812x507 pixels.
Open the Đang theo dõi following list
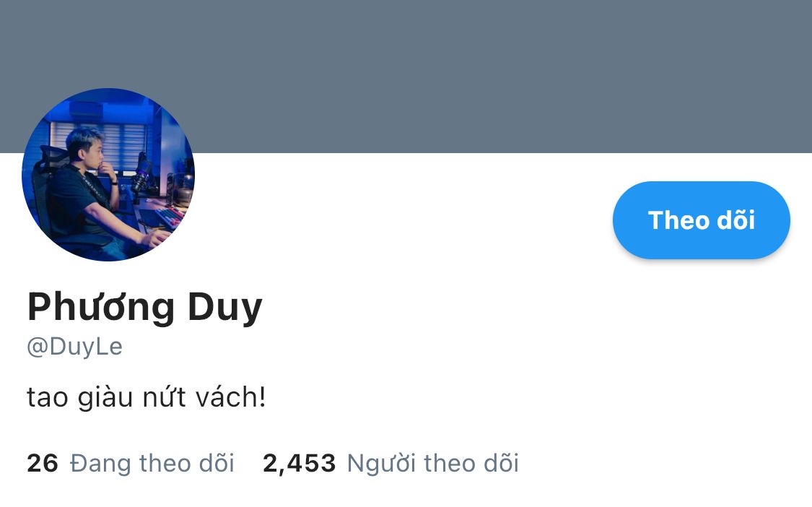coord(152,463)
